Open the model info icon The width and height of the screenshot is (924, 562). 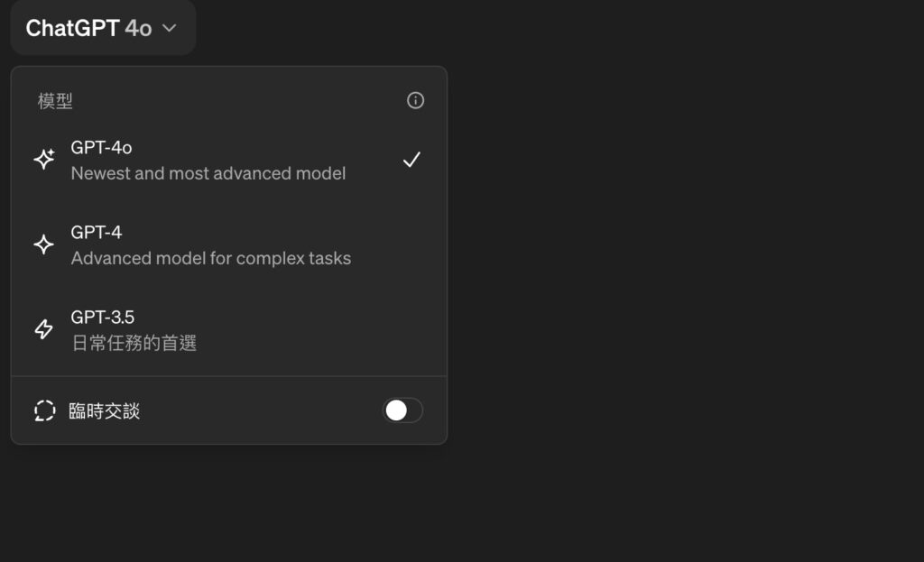[415, 101]
